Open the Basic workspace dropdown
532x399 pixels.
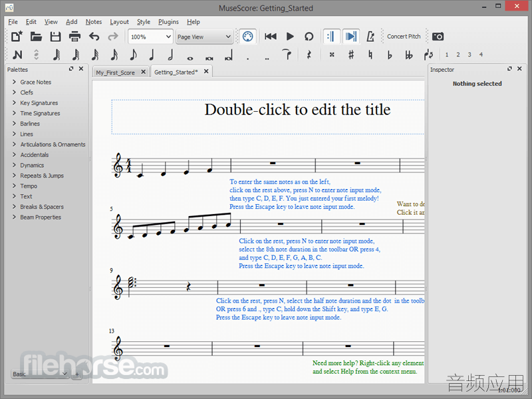pyautogui.click(x=40, y=374)
